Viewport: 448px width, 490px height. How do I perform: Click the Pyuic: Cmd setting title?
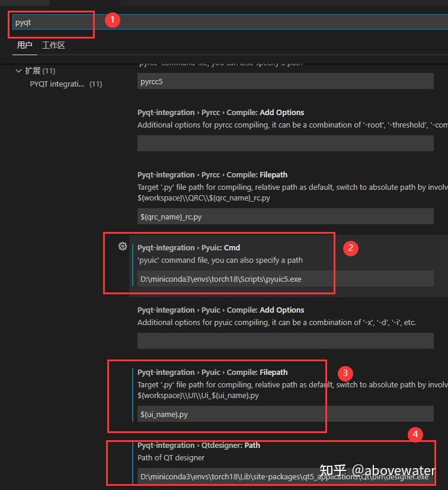(188, 248)
